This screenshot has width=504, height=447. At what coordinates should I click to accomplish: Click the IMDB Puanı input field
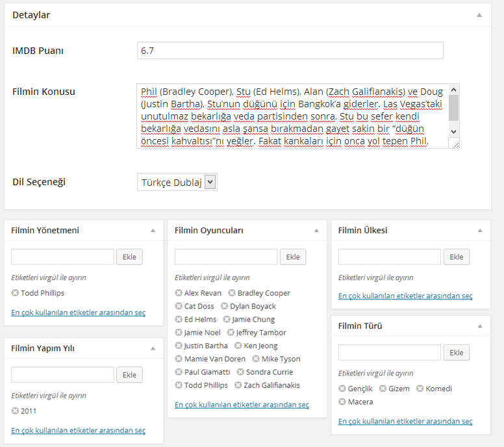click(x=290, y=51)
